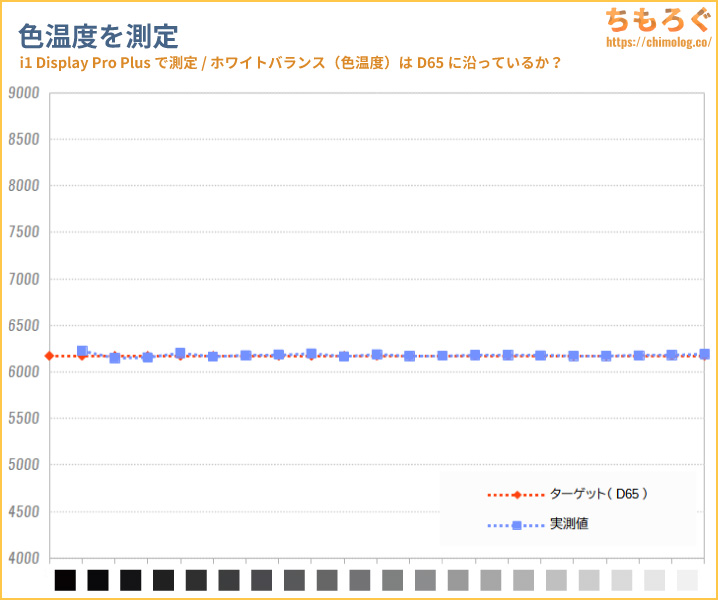718x600 pixels.
Task: Click the i1 Display Pro Plus subtitle text
Action: point(289,63)
